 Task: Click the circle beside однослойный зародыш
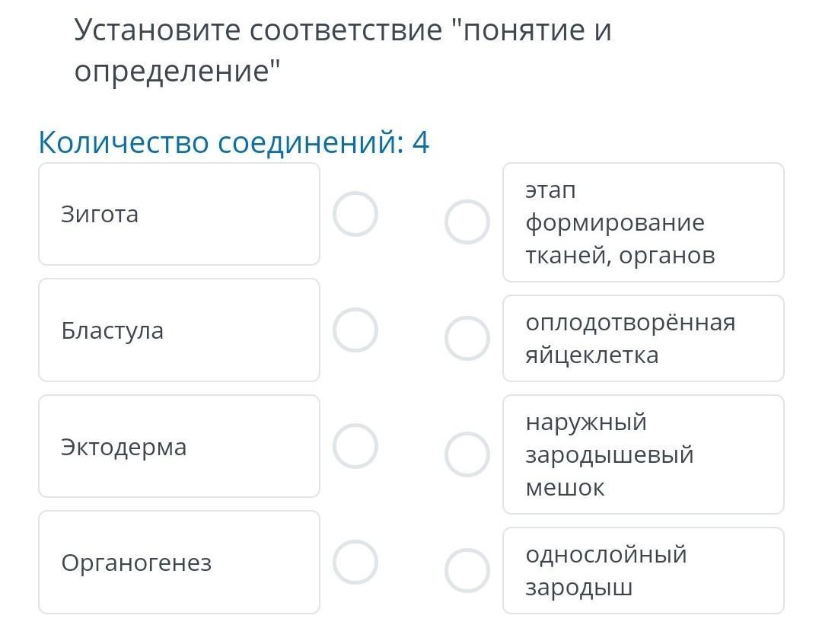pos(467,571)
